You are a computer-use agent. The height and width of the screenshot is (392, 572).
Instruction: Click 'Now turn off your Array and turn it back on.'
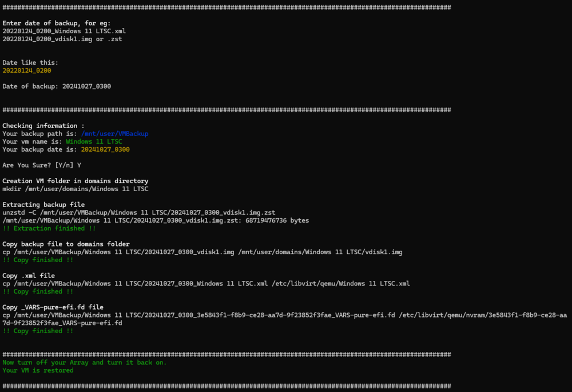click(x=84, y=362)
